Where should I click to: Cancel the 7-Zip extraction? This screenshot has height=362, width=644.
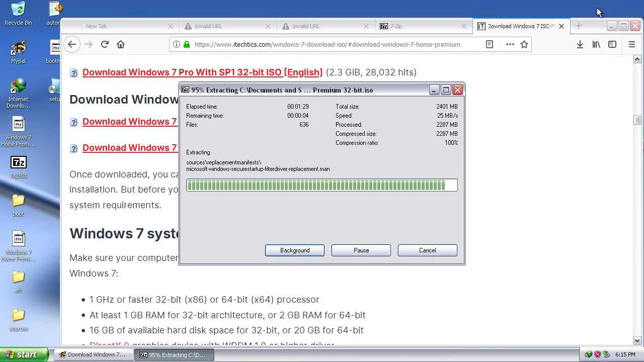pyautogui.click(x=428, y=250)
